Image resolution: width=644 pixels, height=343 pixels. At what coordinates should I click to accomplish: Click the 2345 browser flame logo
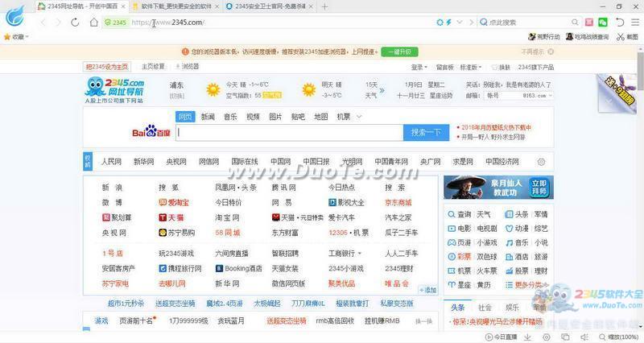click(15, 16)
